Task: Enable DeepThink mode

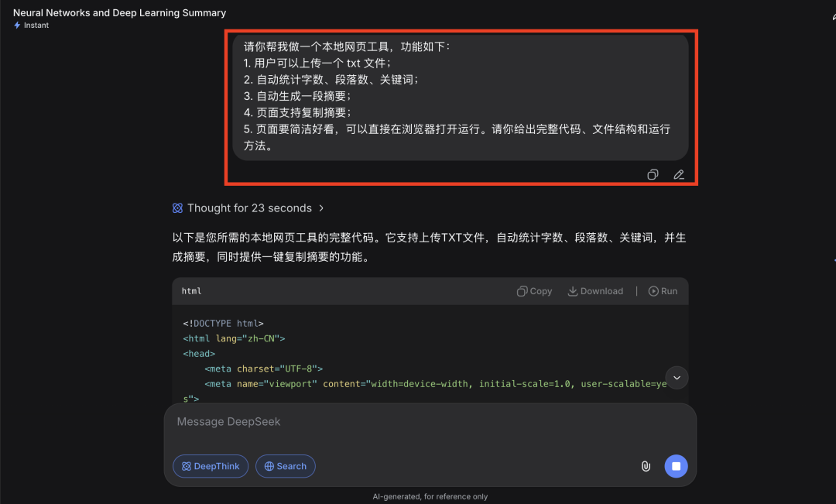Action: [210, 466]
